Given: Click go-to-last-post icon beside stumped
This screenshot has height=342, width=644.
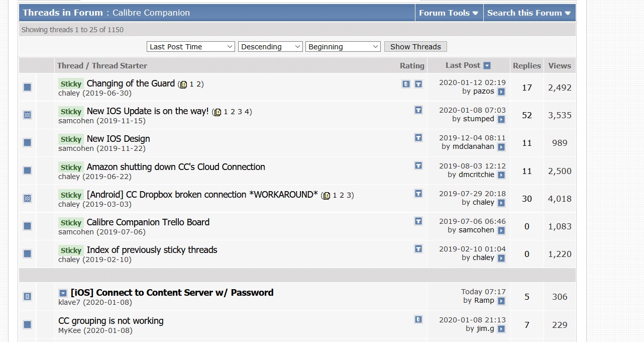Looking at the screenshot, I should click(x=501, y=119).
